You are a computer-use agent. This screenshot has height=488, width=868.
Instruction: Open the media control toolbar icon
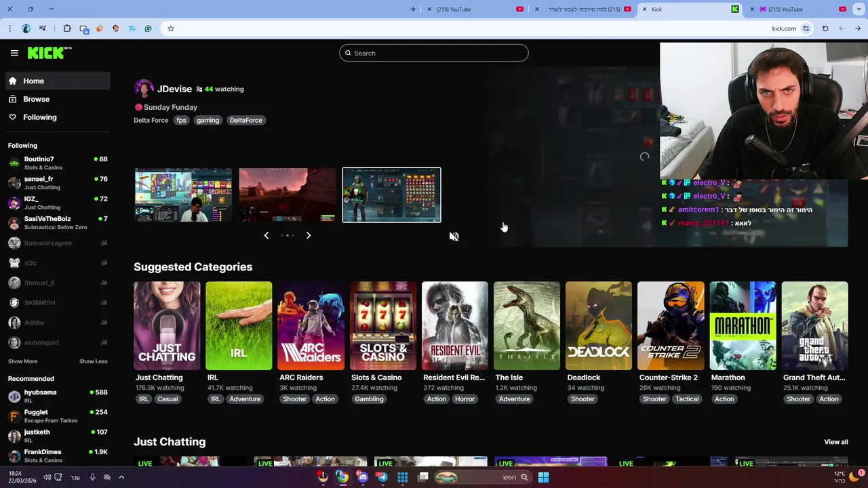43,28
